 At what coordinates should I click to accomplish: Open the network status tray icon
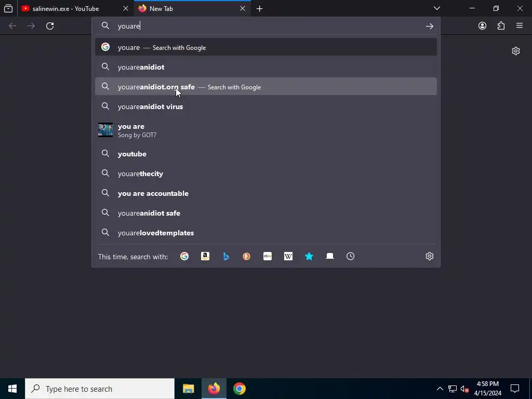click(453, 389)
